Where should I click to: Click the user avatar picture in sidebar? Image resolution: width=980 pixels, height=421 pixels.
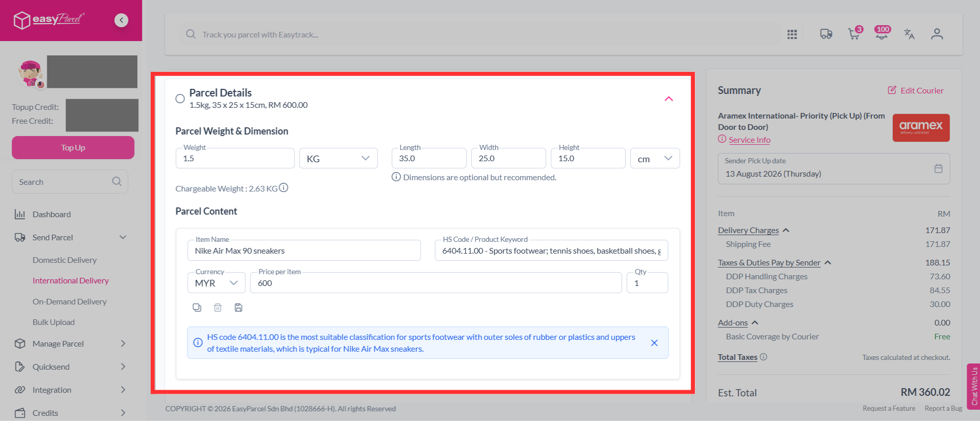(x=31, y=73)
